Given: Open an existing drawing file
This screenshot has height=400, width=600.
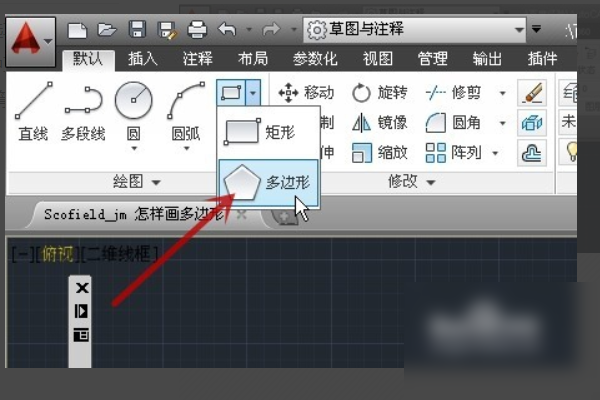Looking at the screenshot, I should coord(107,30).
